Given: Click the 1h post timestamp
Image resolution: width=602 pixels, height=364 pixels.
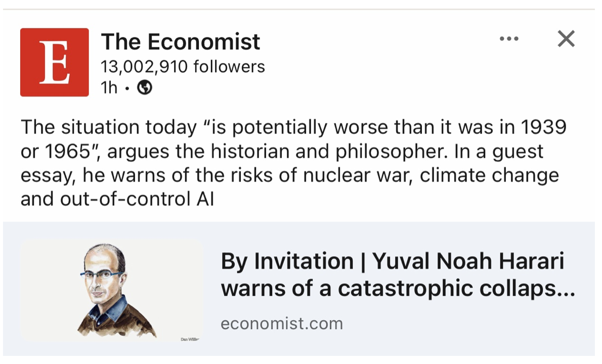Looking at the screenshot, I should click(109, 88).
